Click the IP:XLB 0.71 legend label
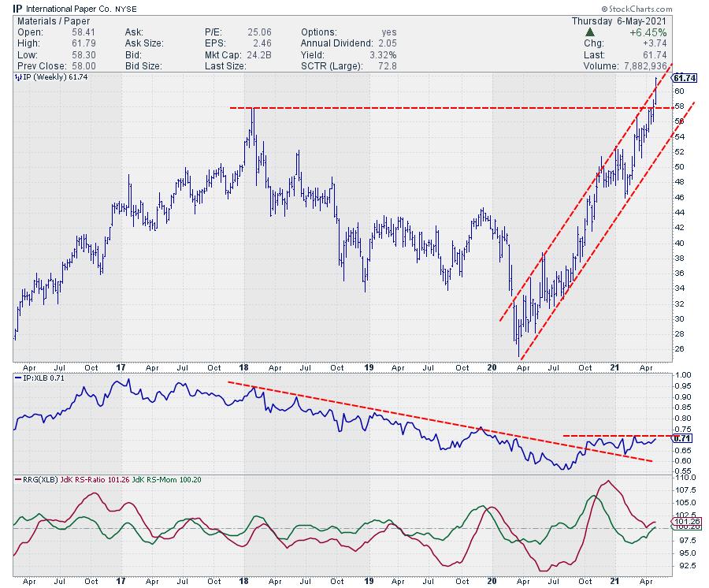The height and width of the screenshot is (588, 709). 46,379
